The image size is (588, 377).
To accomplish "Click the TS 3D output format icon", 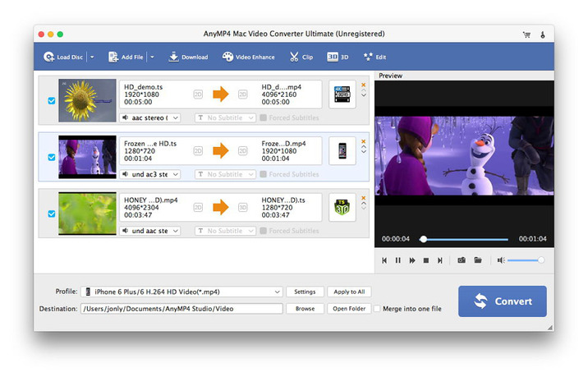I will coord(342,208).
